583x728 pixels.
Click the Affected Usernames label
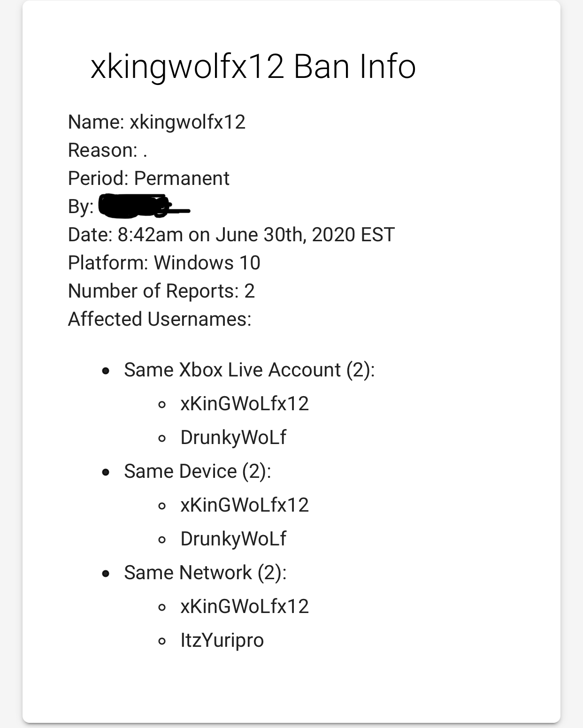click(x=160, y=319)
